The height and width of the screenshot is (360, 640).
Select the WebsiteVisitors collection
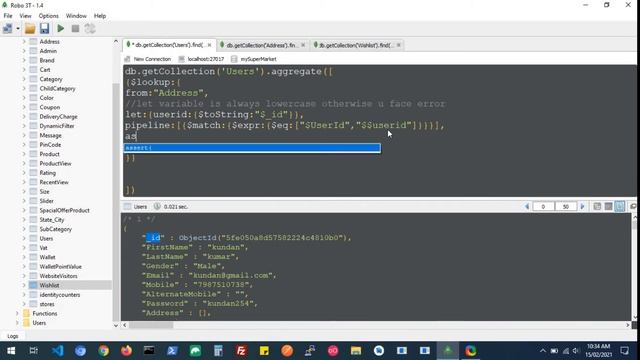click(x=58, y=276)
